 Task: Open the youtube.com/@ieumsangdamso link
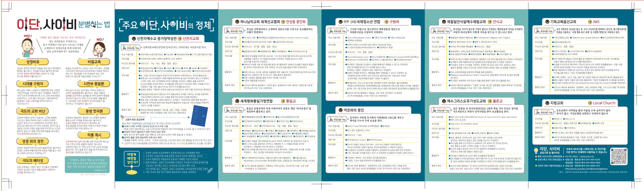pyautogui.click(x=586, y=169)
